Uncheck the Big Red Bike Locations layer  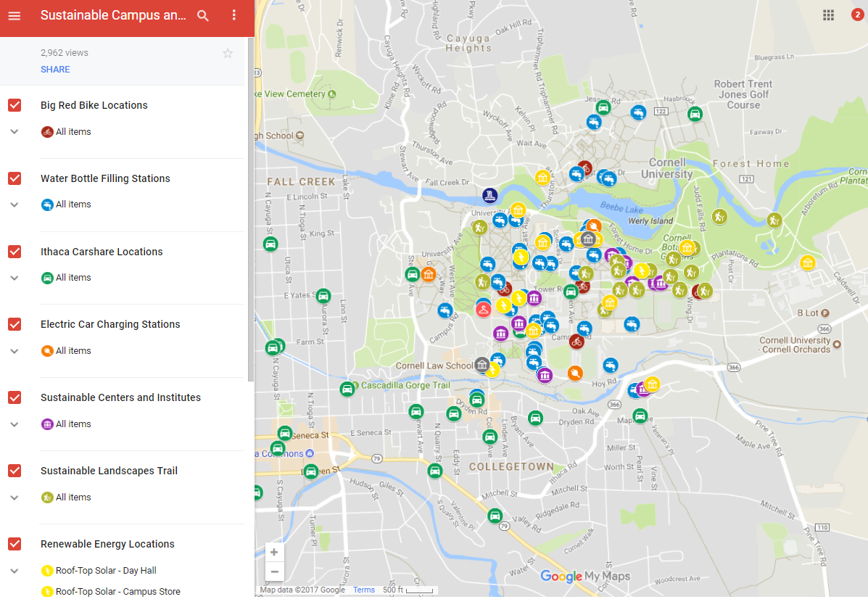(15, 105)
